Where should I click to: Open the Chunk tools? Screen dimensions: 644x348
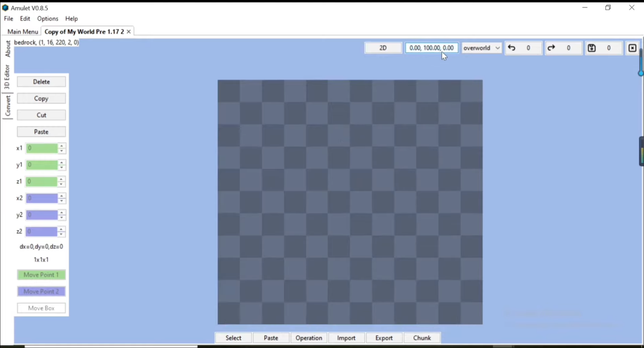pos(422,338)
